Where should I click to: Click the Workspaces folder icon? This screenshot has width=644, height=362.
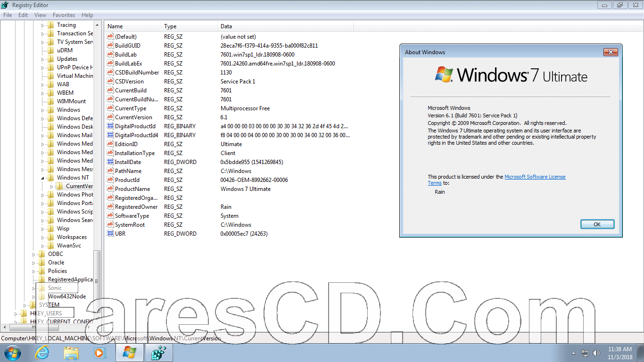point(51,237)
